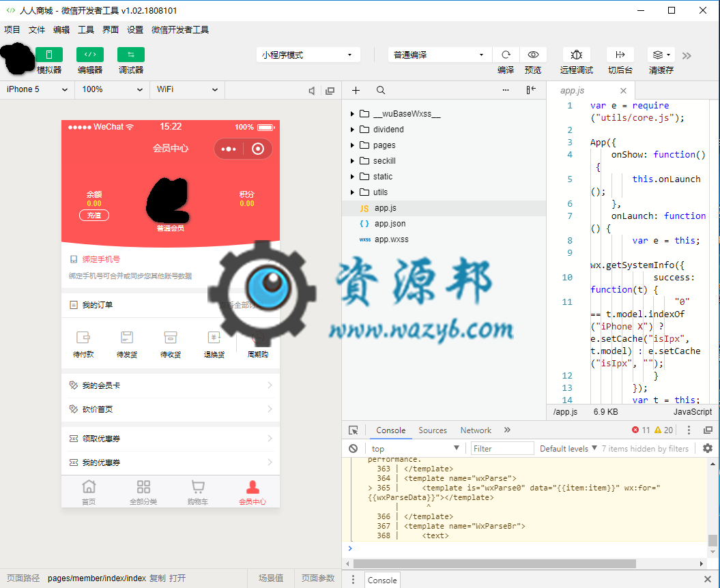Open the console drawer options menu
The width and height of the screenshot is (720, 588).
click(353, 580)
